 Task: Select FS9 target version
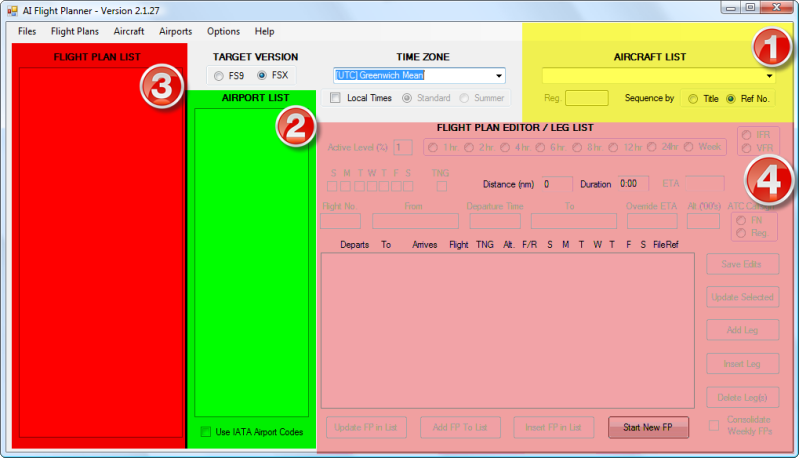point(219,76)
